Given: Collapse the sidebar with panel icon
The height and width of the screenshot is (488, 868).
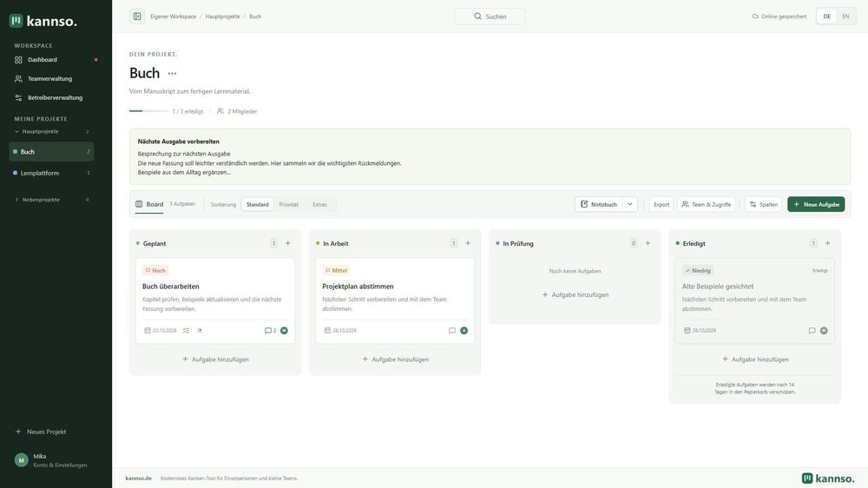Looking at the screenshot, I should click(x=137, y=16).
